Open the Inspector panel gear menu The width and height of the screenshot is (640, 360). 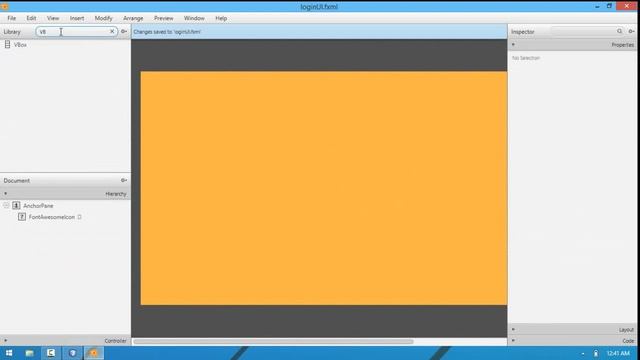[x=631, y=31]
